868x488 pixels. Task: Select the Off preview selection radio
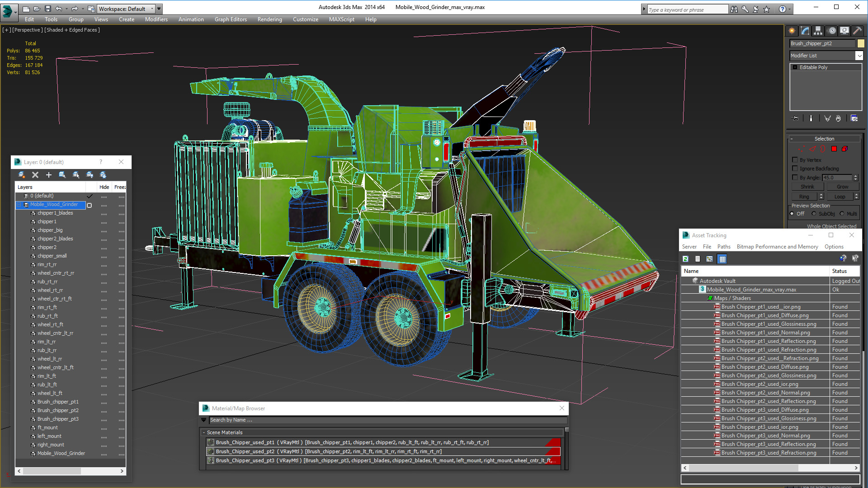(x=792, y=214)
